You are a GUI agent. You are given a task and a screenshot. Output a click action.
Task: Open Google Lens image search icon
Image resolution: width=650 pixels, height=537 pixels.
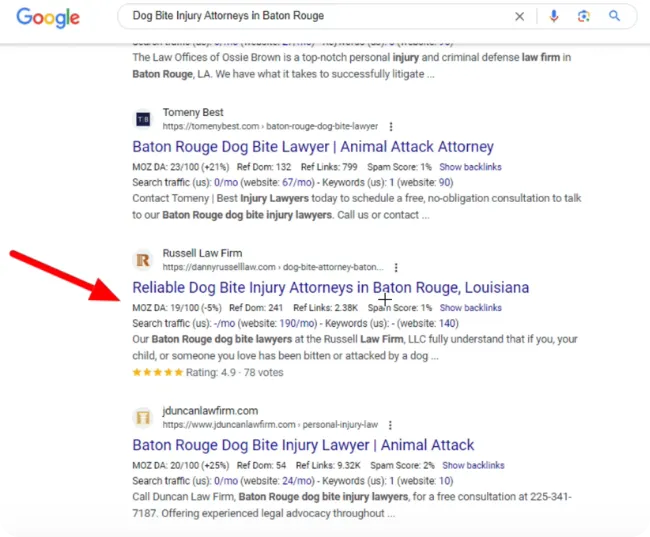click(x=584, y=16)
